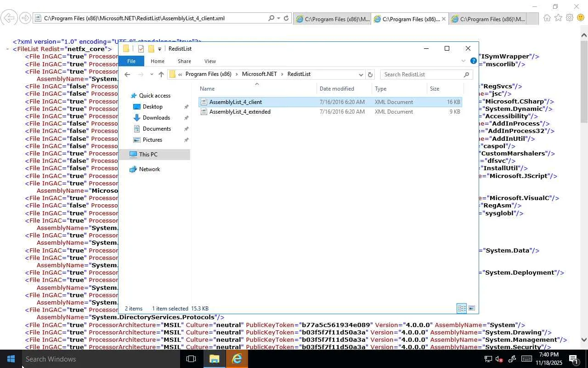Click the search magnifier in IE address bar
The image size is (588, 368).
pos(271,18)
